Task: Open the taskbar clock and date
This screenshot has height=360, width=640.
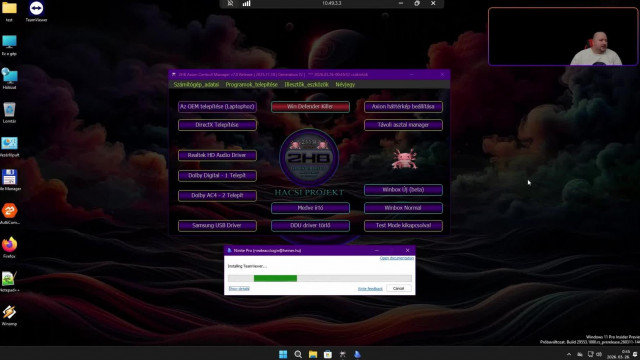Action: click(x=618, y=354)
